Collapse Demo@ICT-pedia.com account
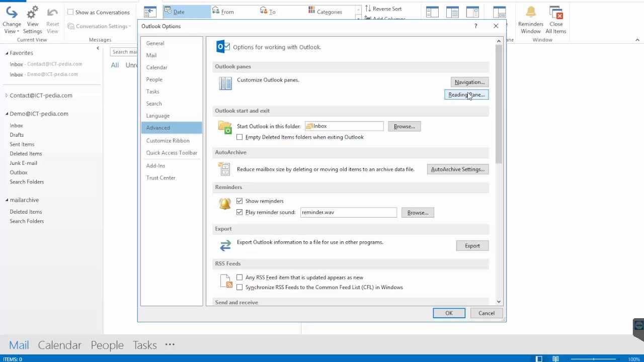The height and width of the screenshot is (362, 644). pyautogui.click(x=7, y=114)
